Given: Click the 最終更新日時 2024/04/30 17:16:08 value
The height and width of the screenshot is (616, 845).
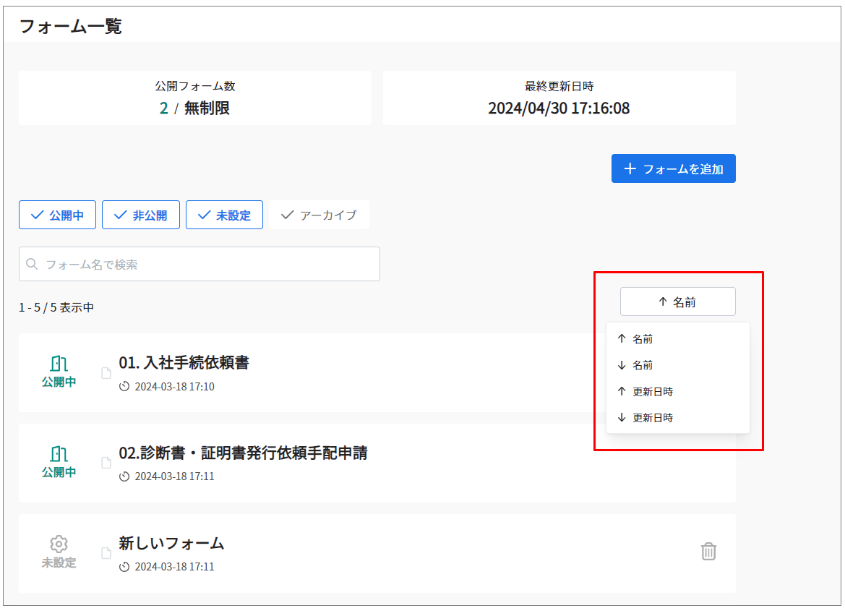Looking at the screenshot, I should pos(559,108).
